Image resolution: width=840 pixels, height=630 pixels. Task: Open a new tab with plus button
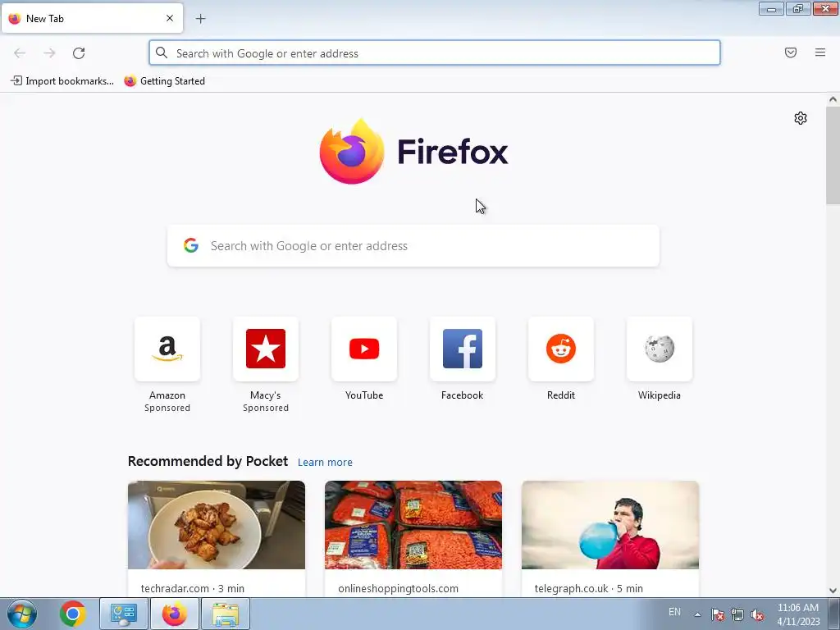(x=200, y=19)
